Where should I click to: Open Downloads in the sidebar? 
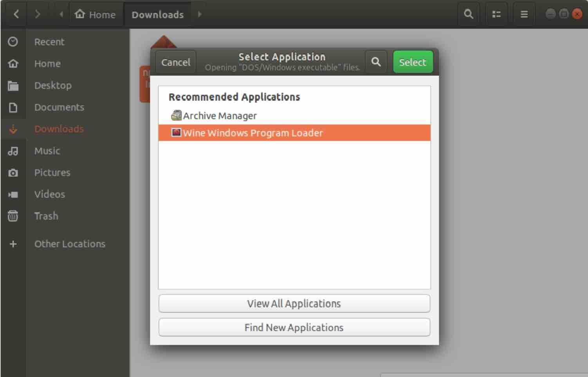point(65,129)
